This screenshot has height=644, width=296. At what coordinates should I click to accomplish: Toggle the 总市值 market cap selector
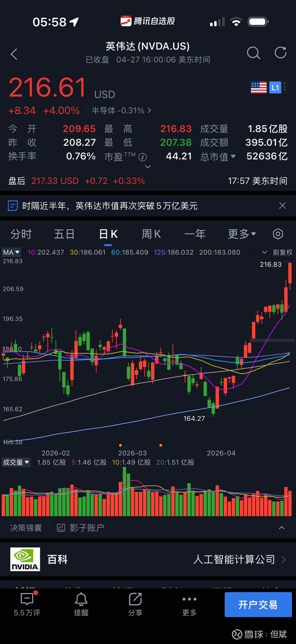[218, 157]
